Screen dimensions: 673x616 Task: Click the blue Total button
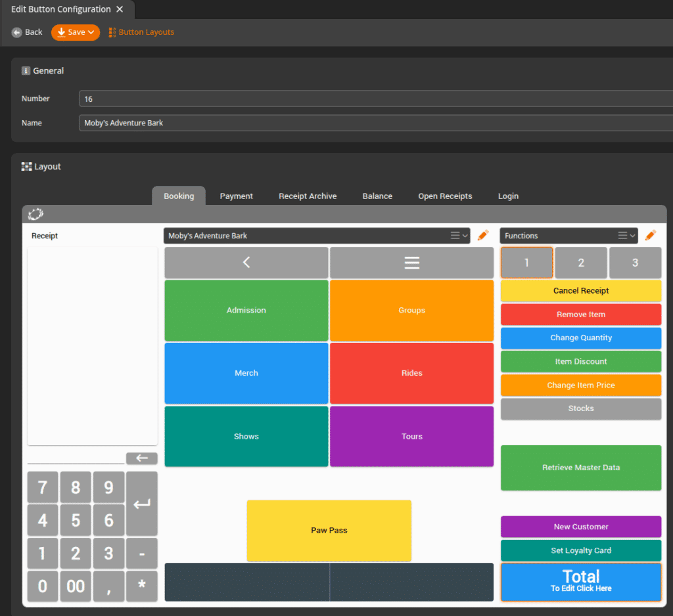[581, 582]
